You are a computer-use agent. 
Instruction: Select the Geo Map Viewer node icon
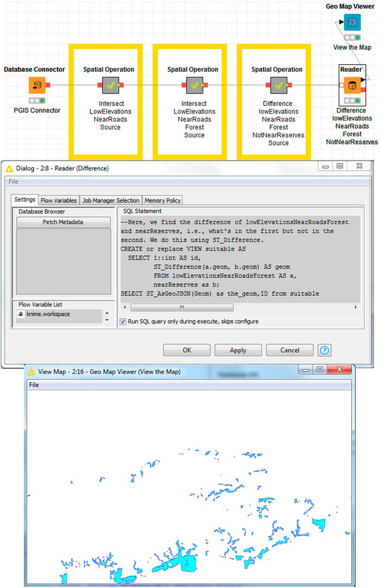coord(352,22)
